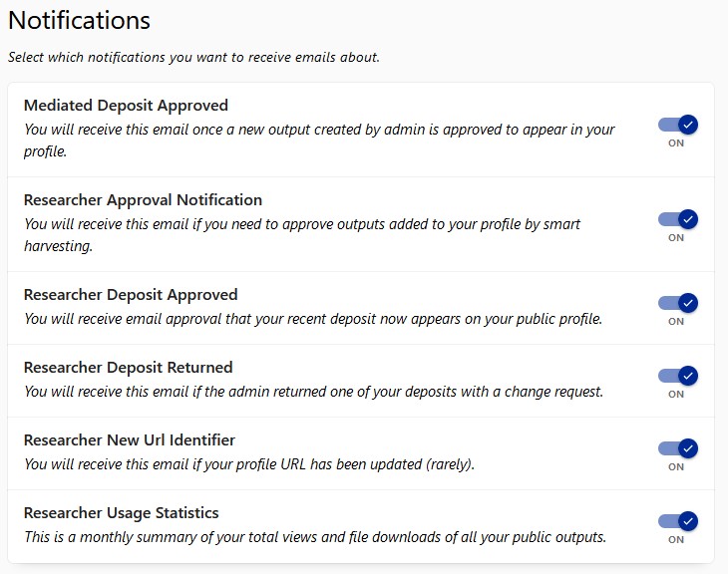The width and height of the screenshot is (728, 574).
Task: Toggle off Mediated Deposit Approved notification
Action: tap(677, 126)
